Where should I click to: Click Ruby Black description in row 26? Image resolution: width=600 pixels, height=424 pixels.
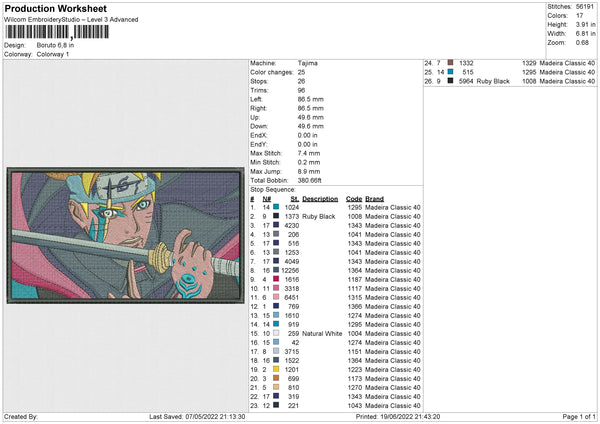click(x=493, y=81)
